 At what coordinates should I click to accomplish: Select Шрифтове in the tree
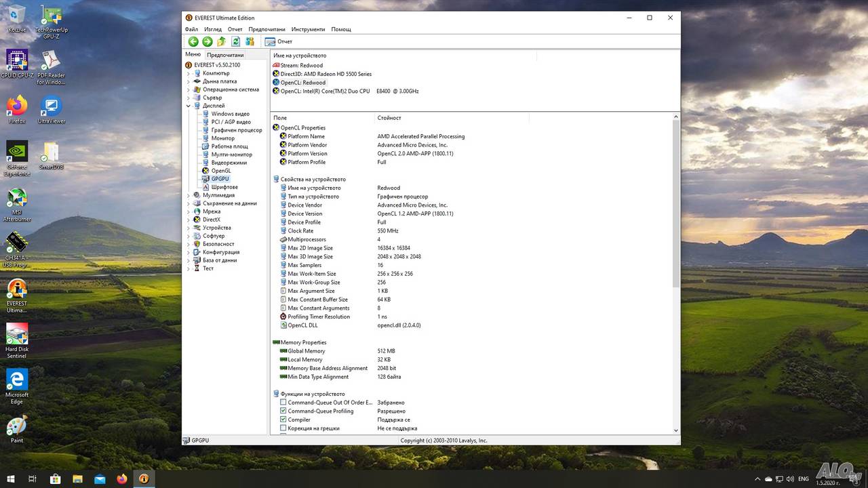coord(224,187)
